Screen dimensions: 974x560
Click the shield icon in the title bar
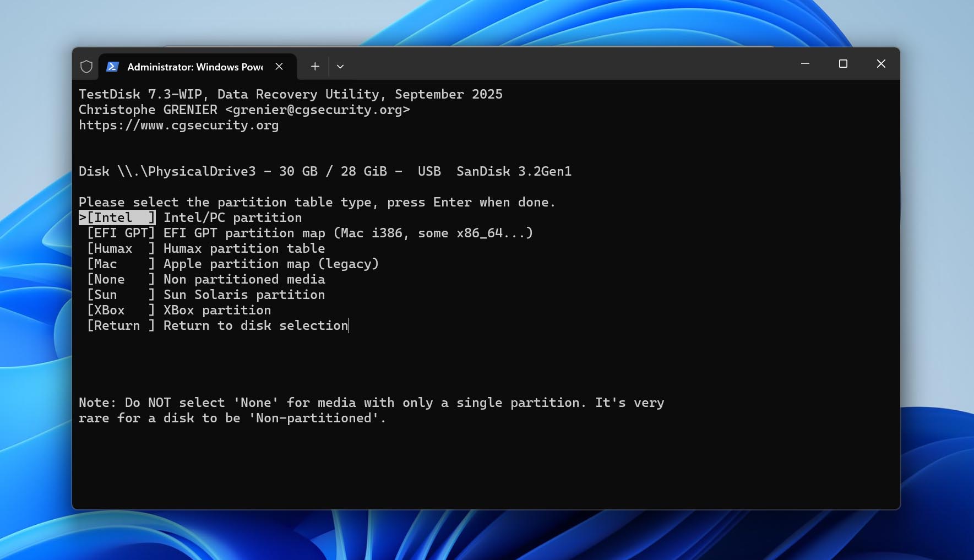tap(86, 67)
